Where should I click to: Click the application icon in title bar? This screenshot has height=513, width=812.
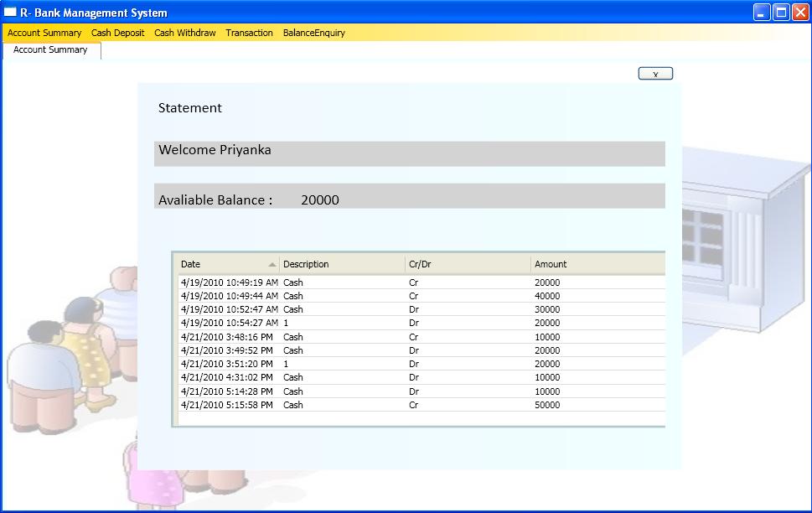(x=11, y=13)
